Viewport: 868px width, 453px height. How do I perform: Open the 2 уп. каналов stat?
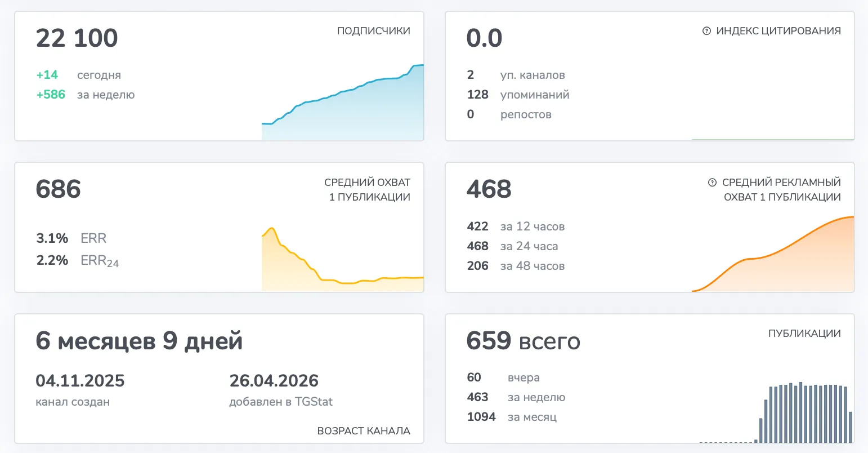click(x=516, y=75)
